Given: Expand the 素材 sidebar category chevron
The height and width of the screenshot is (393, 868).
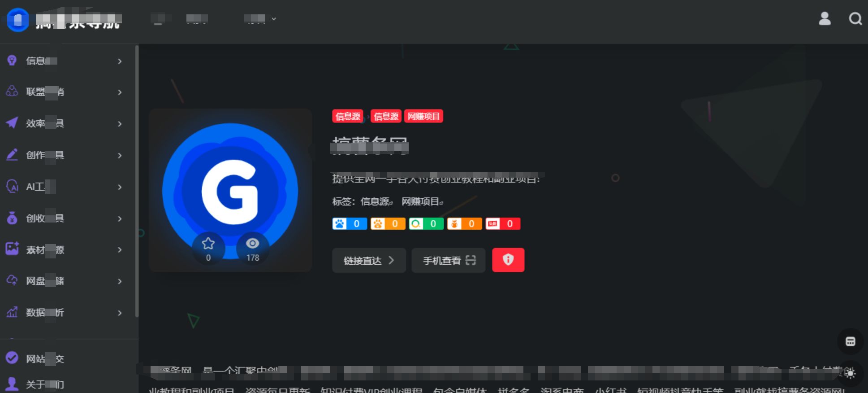Looking at the screenshot, I should click(120, 249).
